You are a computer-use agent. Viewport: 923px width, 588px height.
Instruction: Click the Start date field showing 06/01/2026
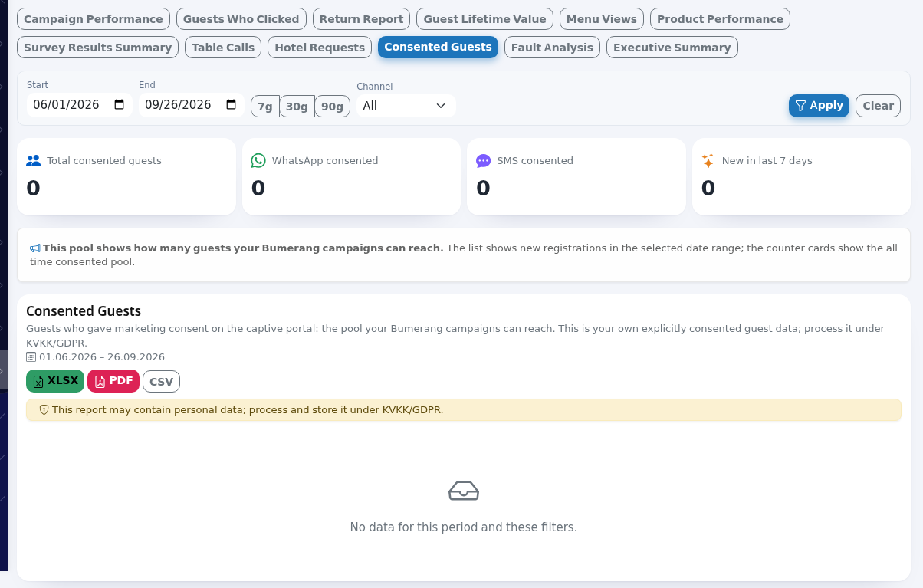point(79,105)
